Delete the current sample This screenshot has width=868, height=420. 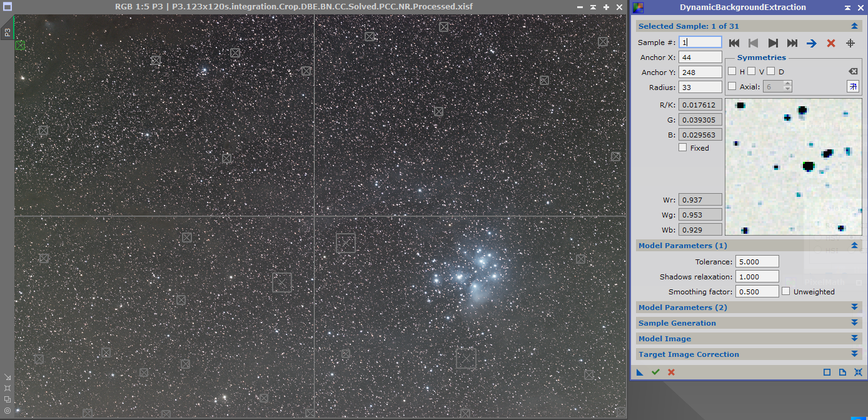830,43
